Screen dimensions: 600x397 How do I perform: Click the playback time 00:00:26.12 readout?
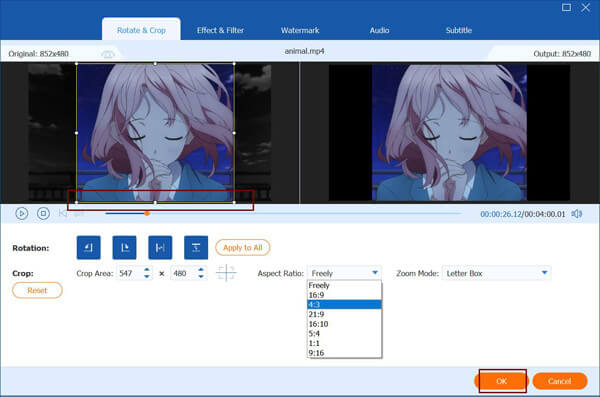pos(501,214)
